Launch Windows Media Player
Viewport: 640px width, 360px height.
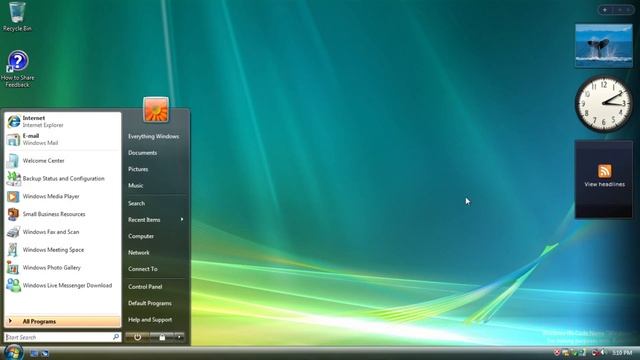click(x=63, y=196)
